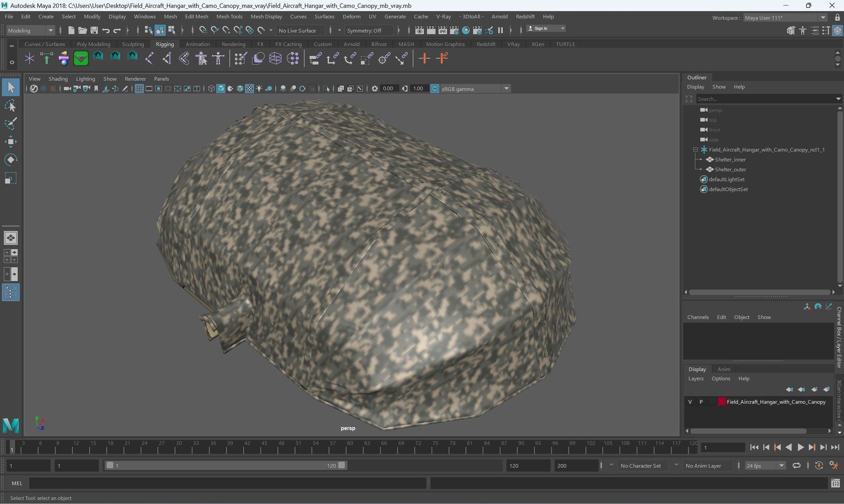The image size is (844, 504).
Task: Choose the Paint Selection tool
Action: tap(11, 124)
